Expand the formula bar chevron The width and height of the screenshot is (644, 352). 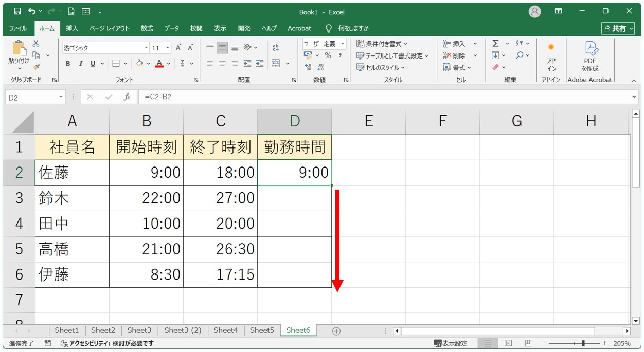634,97
